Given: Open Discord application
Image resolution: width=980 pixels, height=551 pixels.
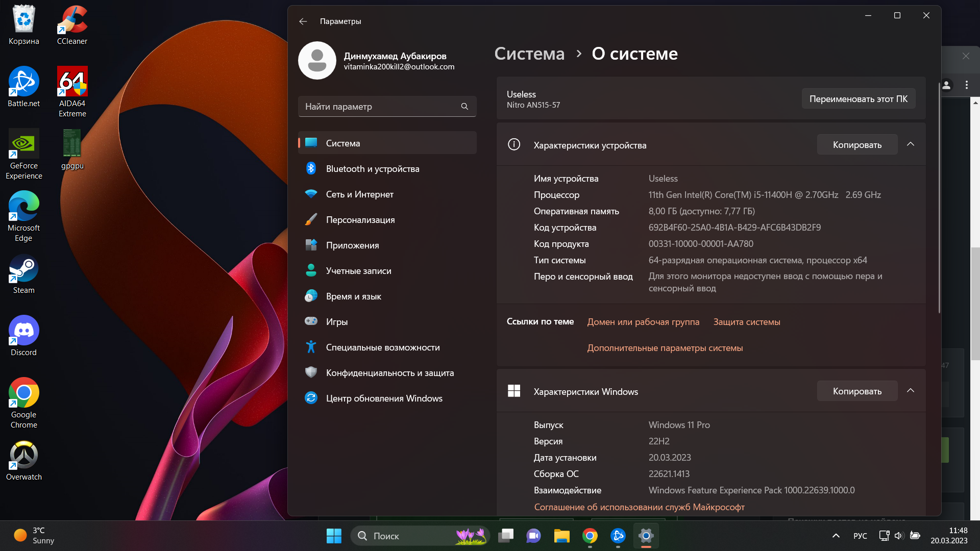Looking at the screenshot, I should click(x=23, y=332).
